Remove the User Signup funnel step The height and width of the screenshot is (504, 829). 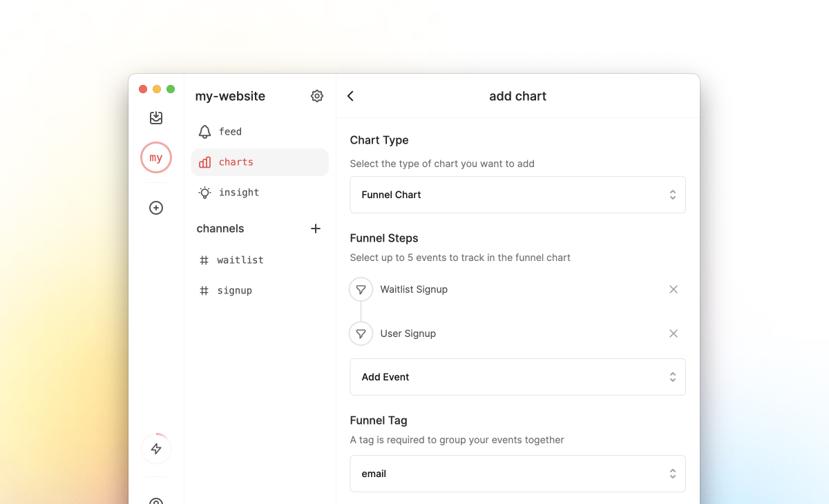[x=674, y=333]
